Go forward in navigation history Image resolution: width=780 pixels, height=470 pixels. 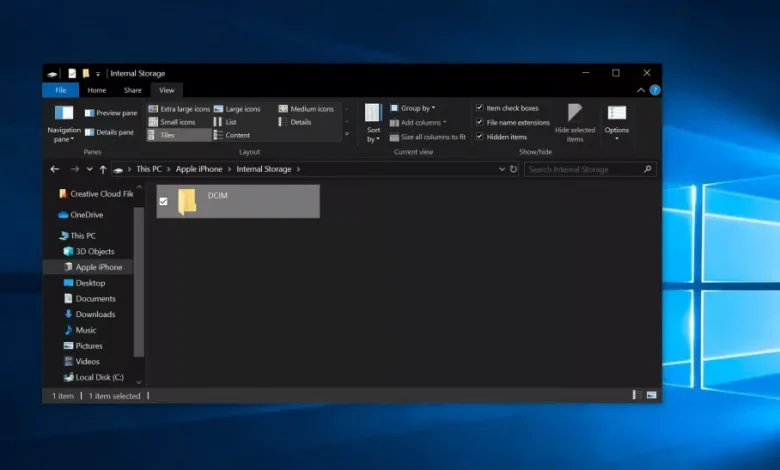point(75,169)
